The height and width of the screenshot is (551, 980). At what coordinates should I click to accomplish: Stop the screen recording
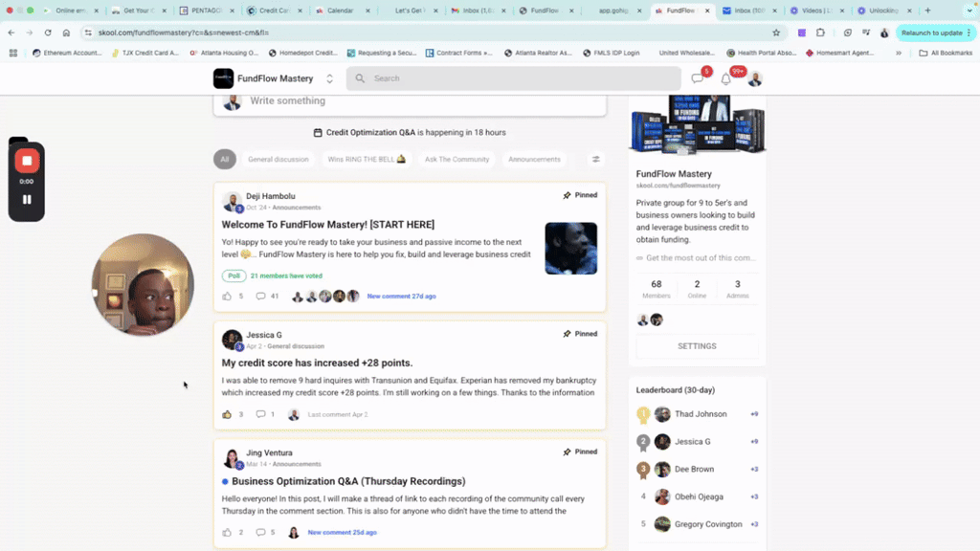27,161
